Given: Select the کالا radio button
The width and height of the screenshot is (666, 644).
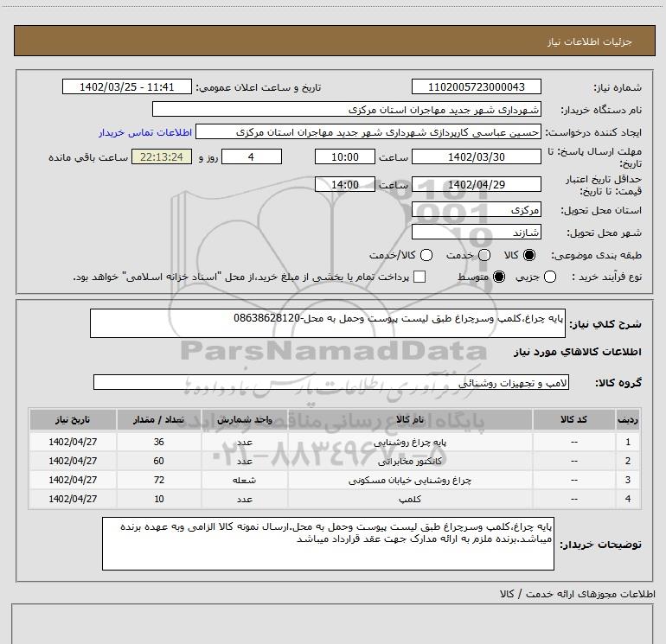Looking at the screenshot, I should (x=529, y=255).
